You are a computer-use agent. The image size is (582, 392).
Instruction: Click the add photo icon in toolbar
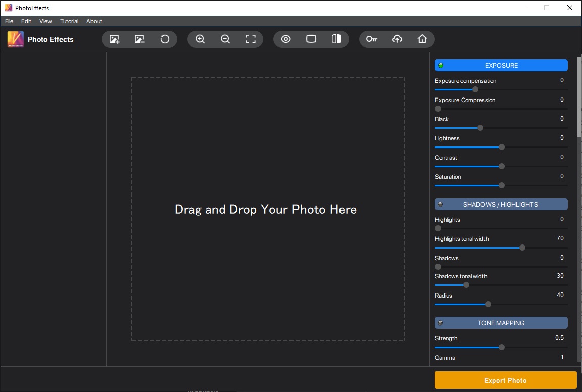tap(114, 39)
